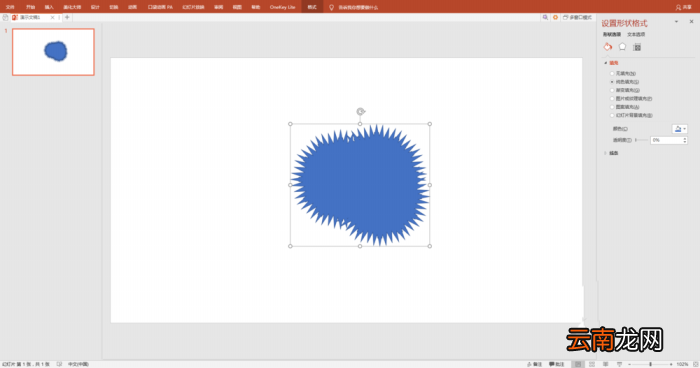Click spell check icon in status bar

pos(59,364)
